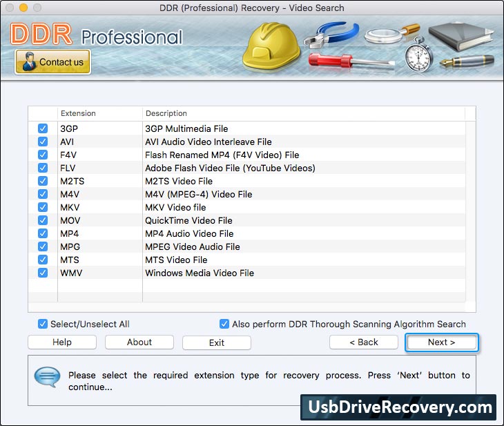Click the person icon in Contact us

click(29, 61)
